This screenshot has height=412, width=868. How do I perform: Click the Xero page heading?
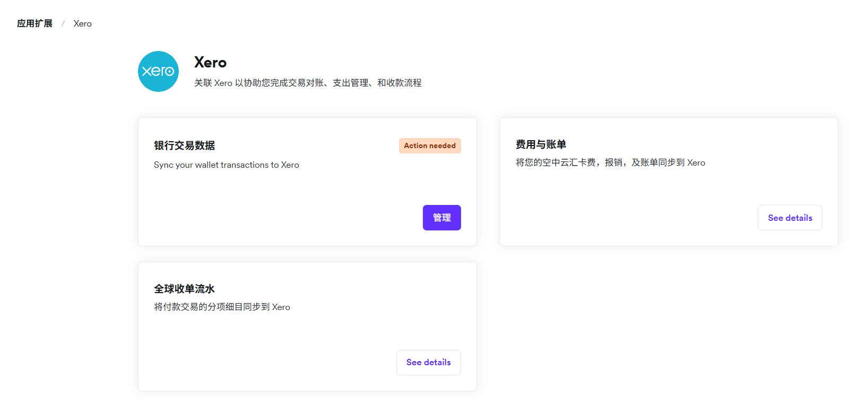click(x=210, y=63)
